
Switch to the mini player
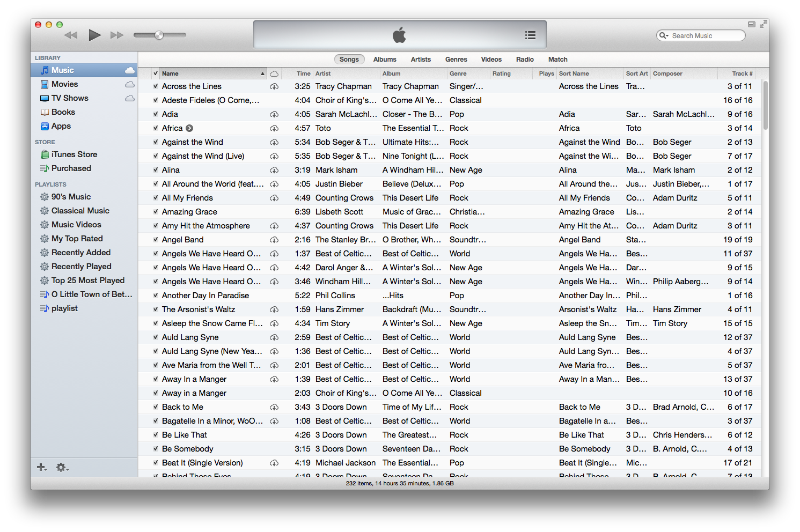(x=751, y=24)
